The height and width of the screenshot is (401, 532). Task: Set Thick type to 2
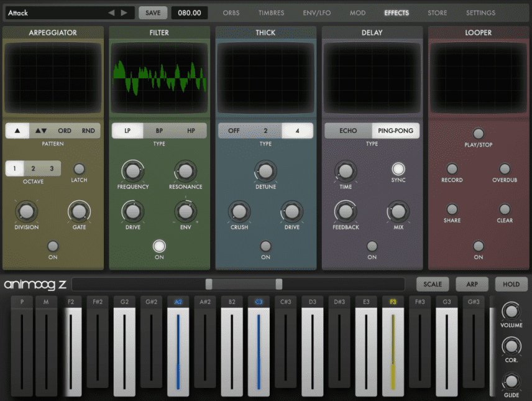pyautogui.click(x=265, y=131)
